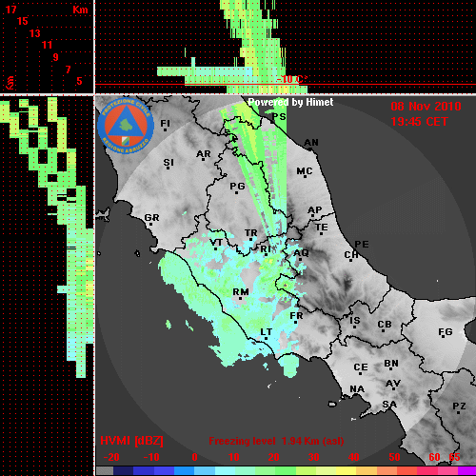Click the "9" km height label
This screenshot has height=476, width=476.
[55, 57]
